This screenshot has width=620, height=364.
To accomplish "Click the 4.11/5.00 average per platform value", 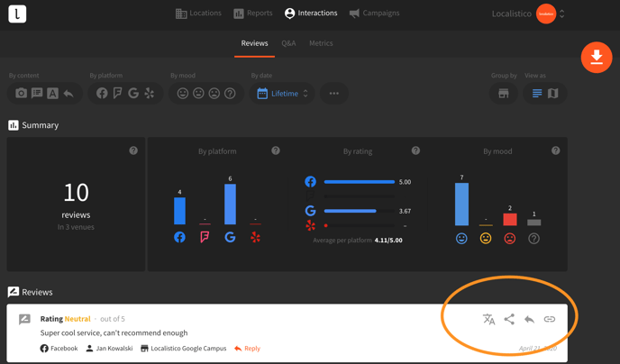I will click(x=388, y=241).
